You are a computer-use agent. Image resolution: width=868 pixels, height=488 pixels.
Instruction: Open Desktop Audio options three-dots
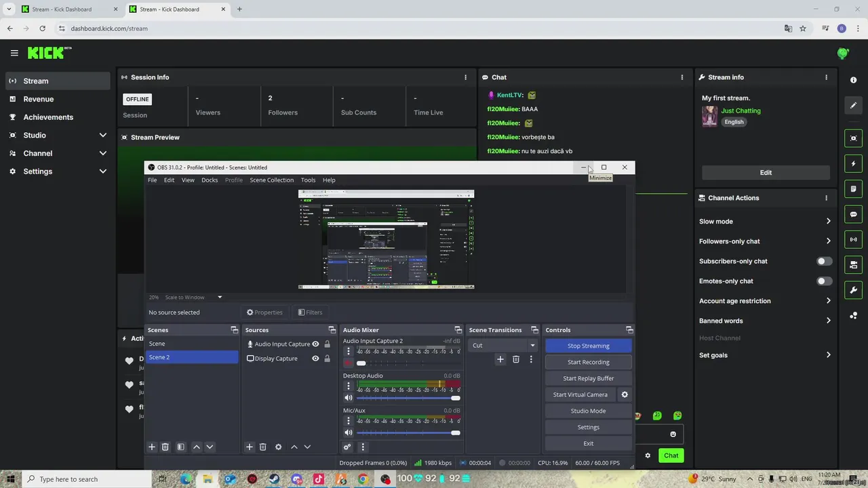(349, 386)
